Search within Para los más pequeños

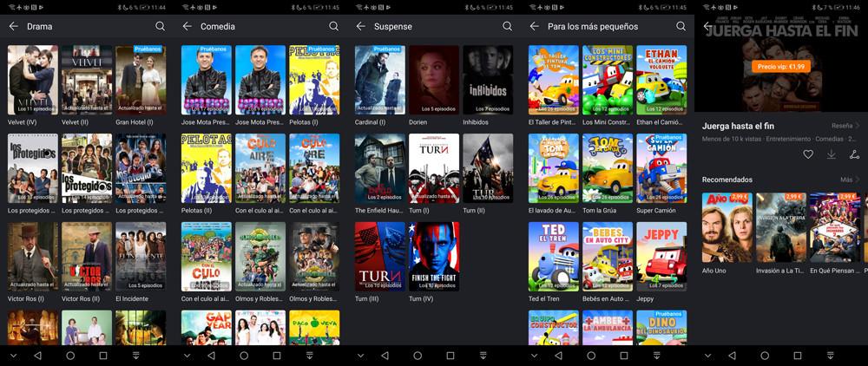pos(681,27)
